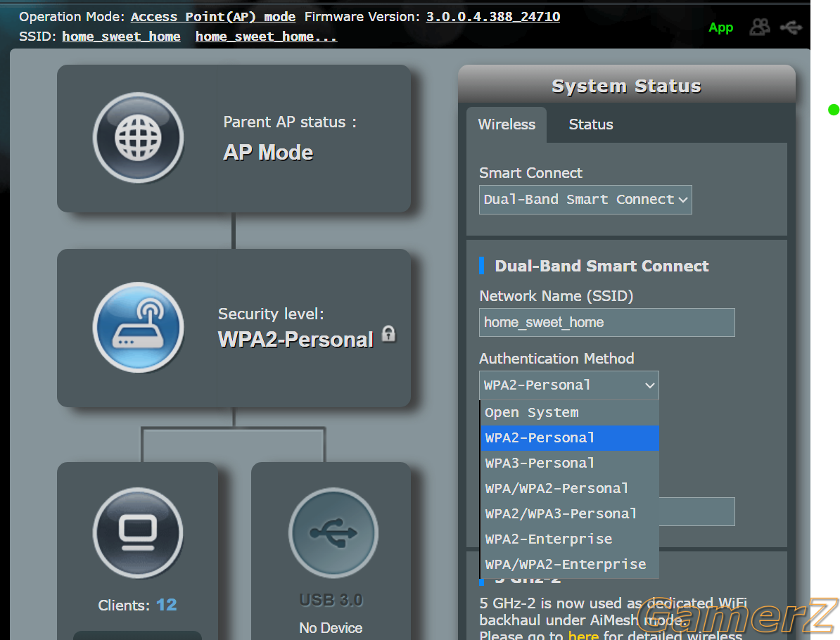
Task: Select the highlighted WPA2-Personal list option
Action: [570, 438]
